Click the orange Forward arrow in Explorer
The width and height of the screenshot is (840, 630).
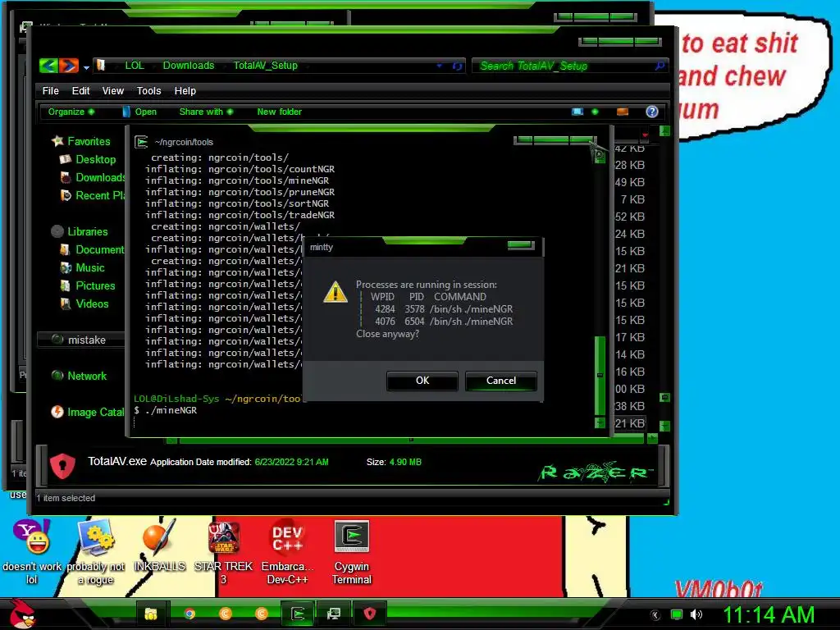click(x=69, y=66)
